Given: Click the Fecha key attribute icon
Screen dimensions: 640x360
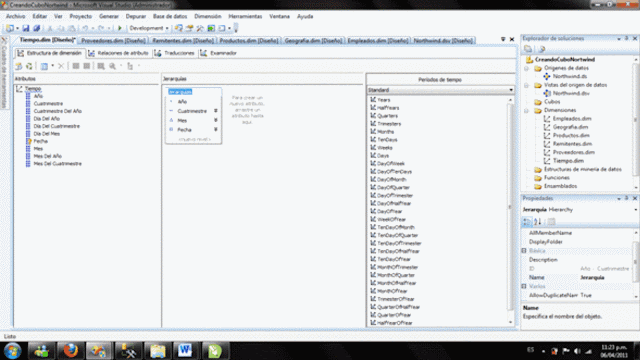Looking at the screenshot, I should pyautogui.click(x=29, y=141).
